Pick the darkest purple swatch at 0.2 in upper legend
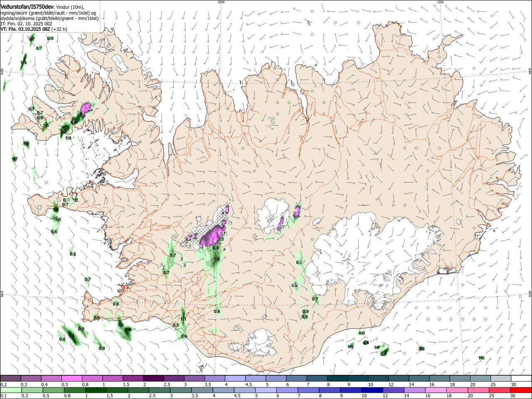The width and height of the screenshot is (532, 399). [10, 378]
